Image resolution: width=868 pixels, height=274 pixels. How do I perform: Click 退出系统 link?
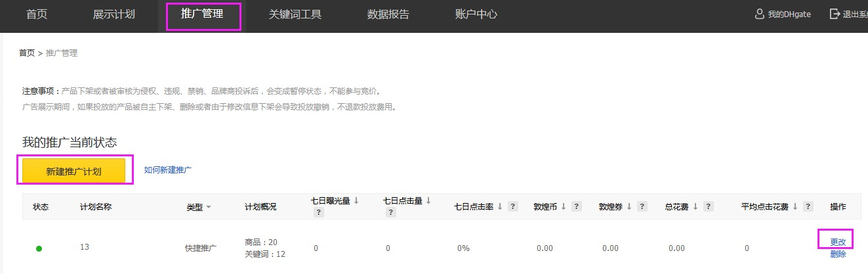[x=855, y=14]
